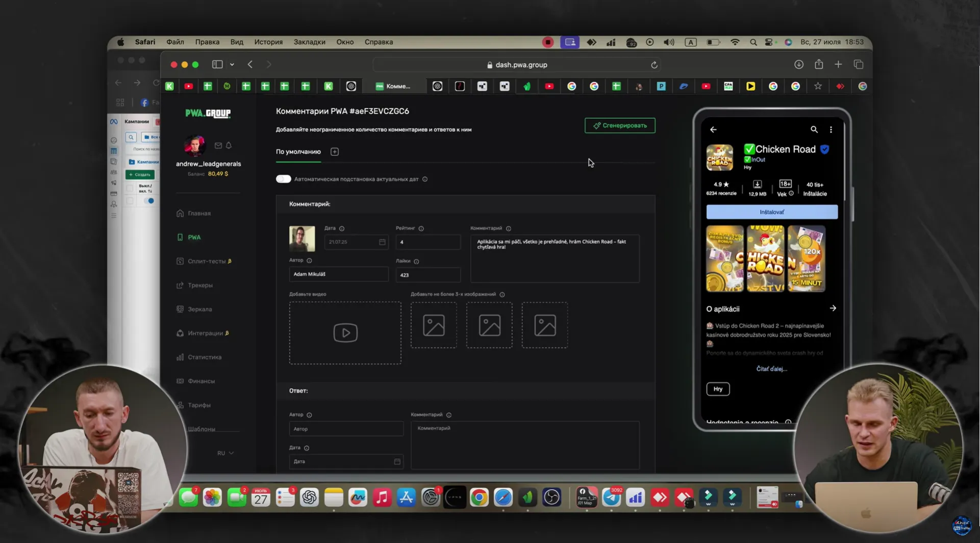Click Safari sidebar toggle icon
Viewport: 980px width, 543px height.
pos(217,64)
